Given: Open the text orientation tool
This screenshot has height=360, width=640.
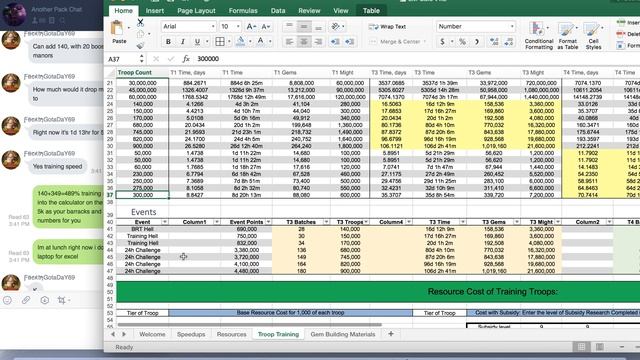Looking at the screenshot, I should (335, 27).
